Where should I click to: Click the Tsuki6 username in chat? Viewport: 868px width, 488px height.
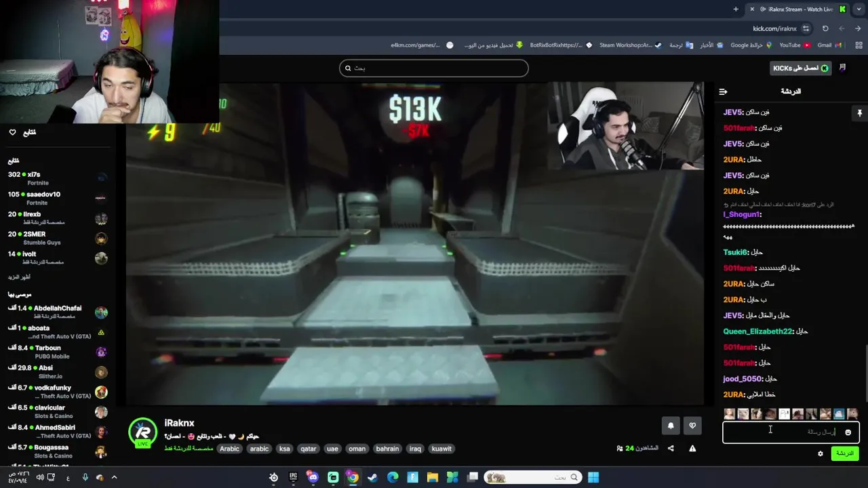coord(735,252)
